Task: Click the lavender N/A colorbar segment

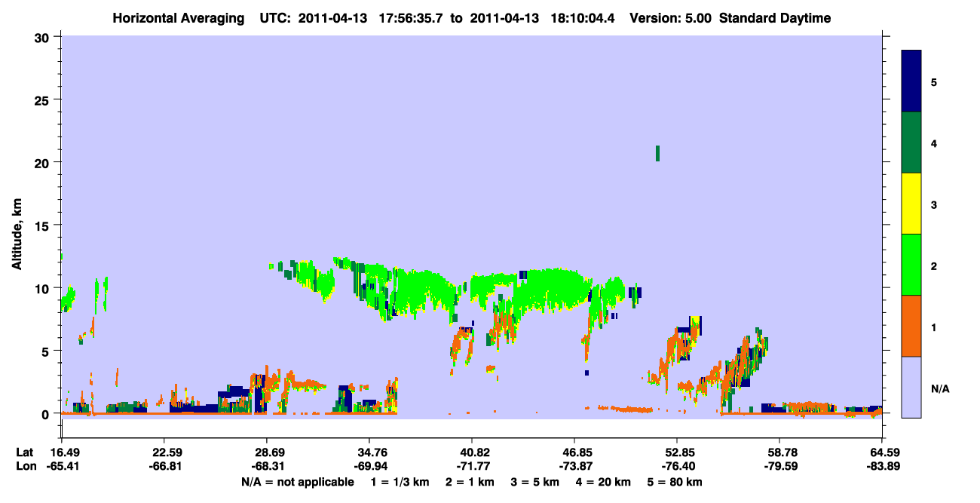Action: click(911, 387)
